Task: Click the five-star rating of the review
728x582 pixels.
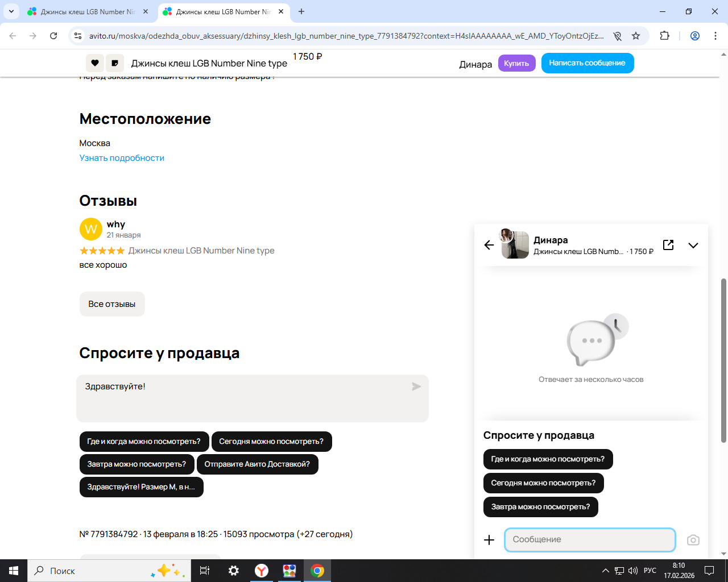Action: point(102,251)
